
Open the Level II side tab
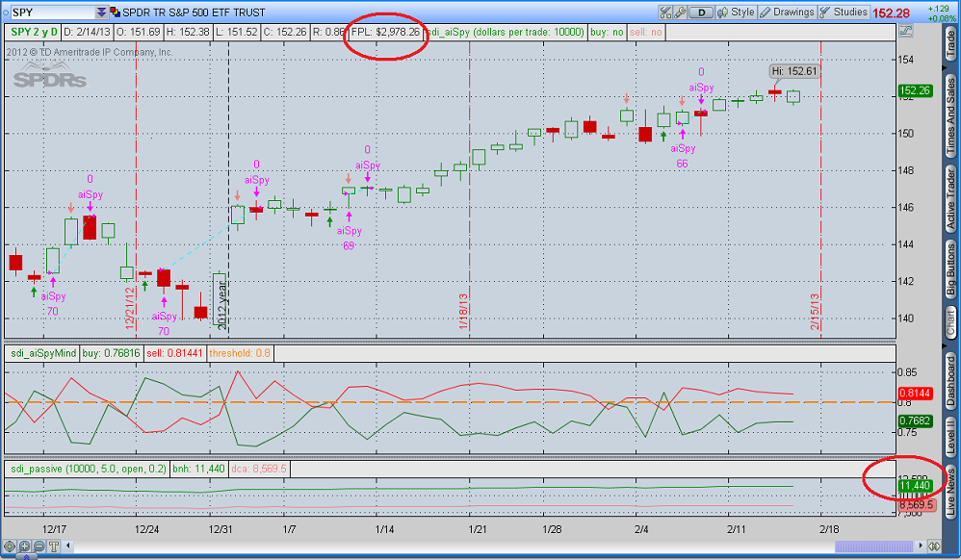click(x=950, y=437)
